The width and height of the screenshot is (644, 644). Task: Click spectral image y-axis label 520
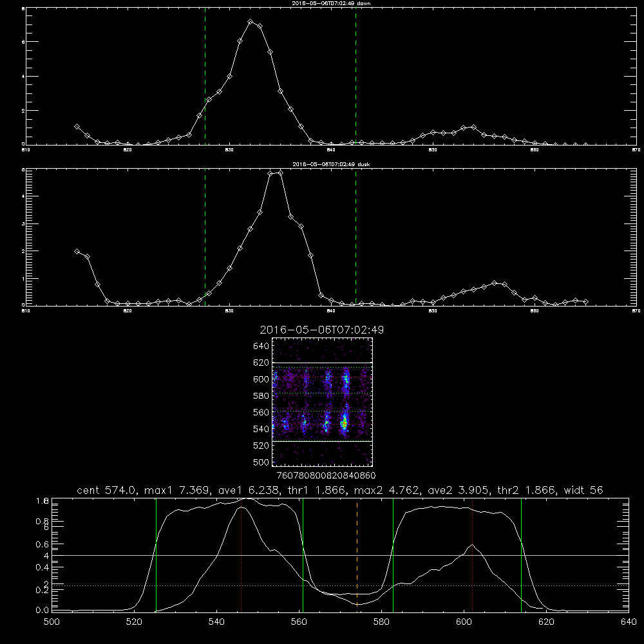coord(261,446)
